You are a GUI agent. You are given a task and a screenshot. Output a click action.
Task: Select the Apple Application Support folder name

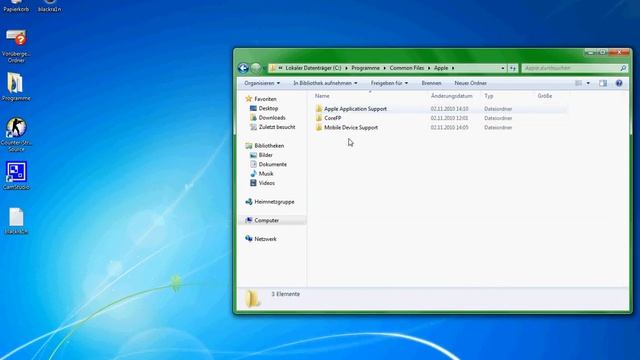point(355,109)
